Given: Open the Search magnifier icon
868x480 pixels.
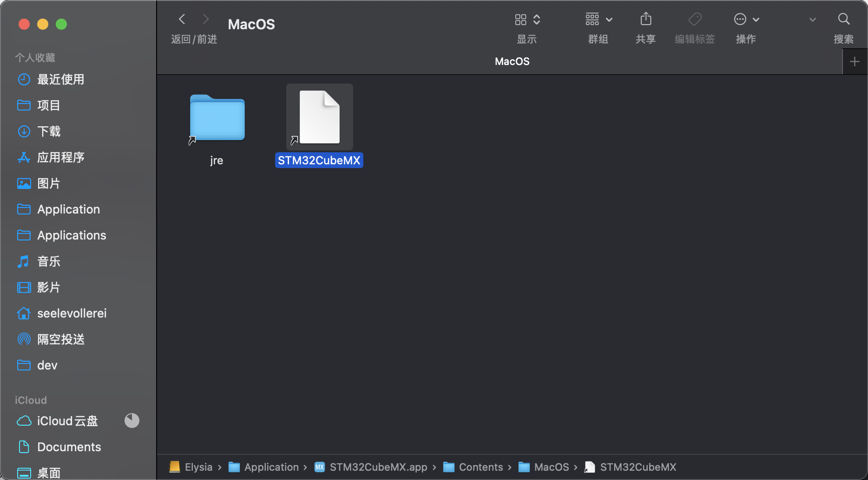Looking at the screenshot, I should tap(843, 19).
